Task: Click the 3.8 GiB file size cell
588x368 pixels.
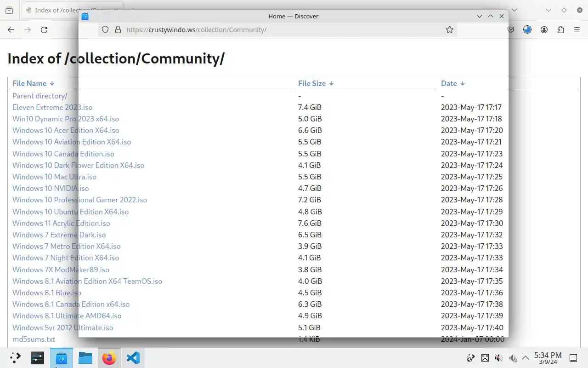Action: click(310, 270)
